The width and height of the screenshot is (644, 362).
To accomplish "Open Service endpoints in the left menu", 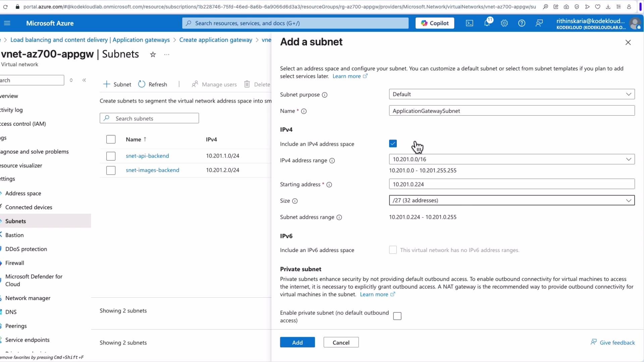I will coord(28,340).
